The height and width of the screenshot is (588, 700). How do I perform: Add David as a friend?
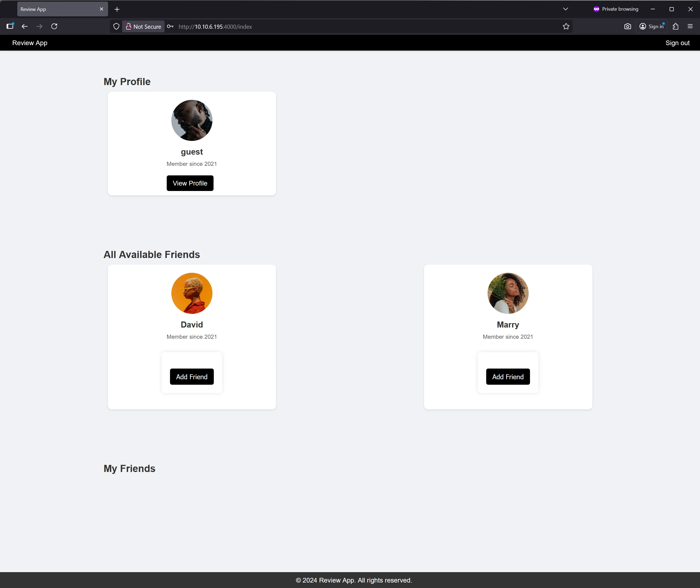click(191, 377)
